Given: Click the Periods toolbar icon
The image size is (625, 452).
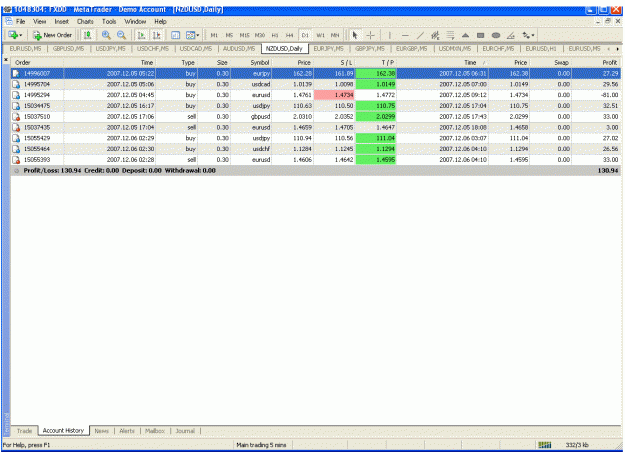Looking at the screenshot, I should click(x=176, y=35).
